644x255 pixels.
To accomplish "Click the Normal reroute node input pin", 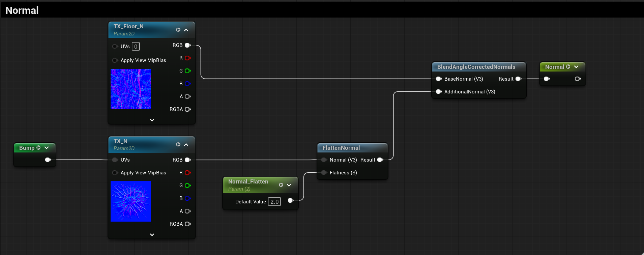I will (x=547, y=79).
